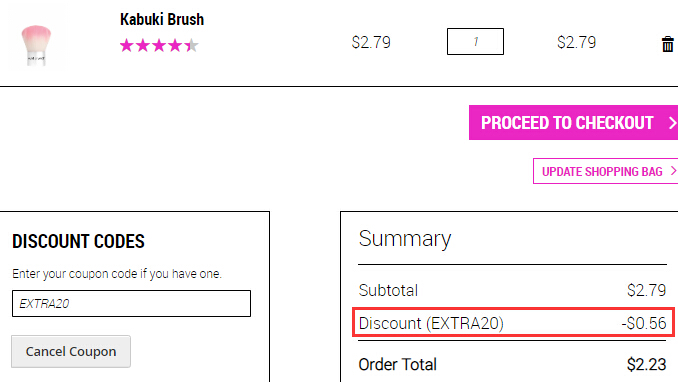Image resolution: width=678 pixels, height=382 pixels.
Task: Click the Order Total amount $2.23
Action: 646,365
